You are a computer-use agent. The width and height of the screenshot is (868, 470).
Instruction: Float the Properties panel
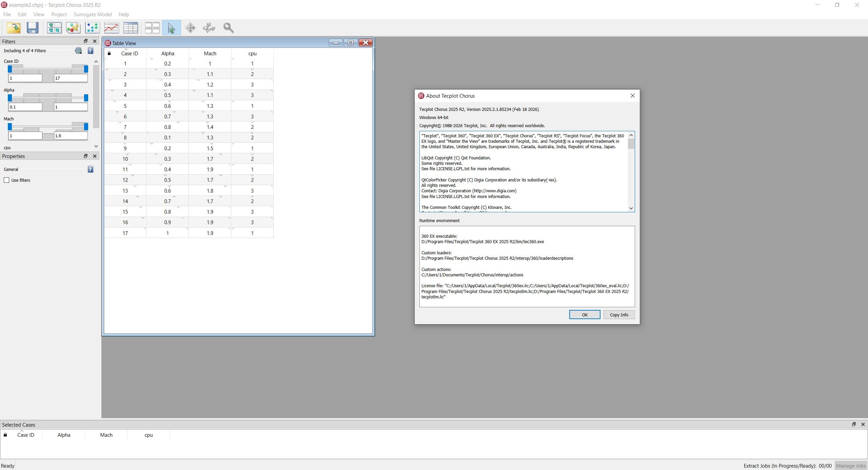tap(86, 156)
